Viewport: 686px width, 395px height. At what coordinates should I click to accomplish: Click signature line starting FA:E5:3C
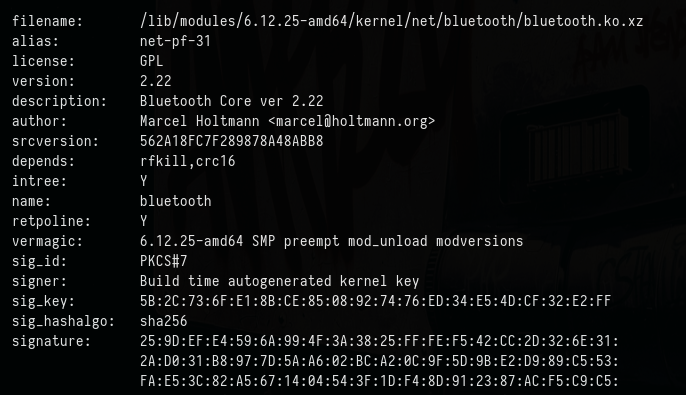click(379, 381)
